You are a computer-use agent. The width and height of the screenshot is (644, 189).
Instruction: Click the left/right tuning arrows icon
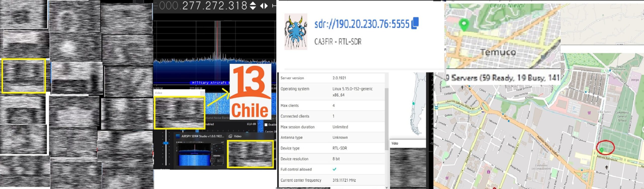[264, 6]
